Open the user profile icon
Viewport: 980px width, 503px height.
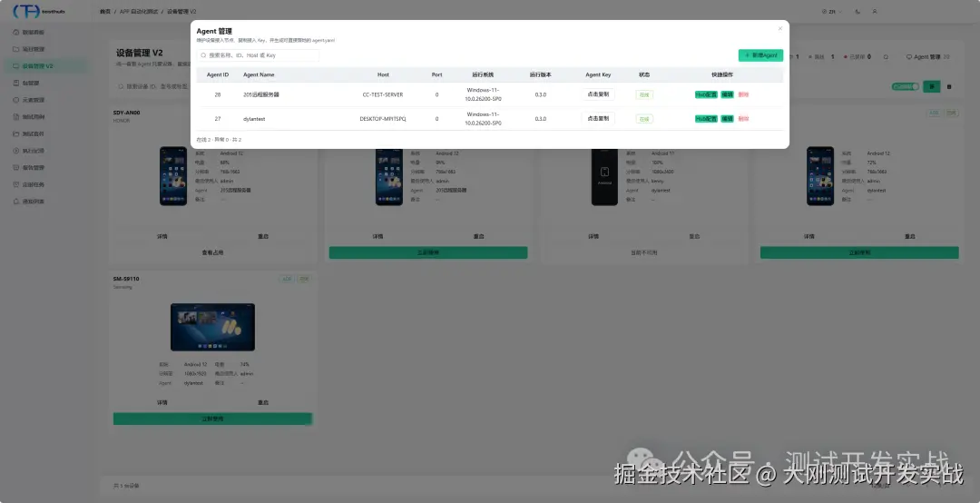tap(875, 11)
